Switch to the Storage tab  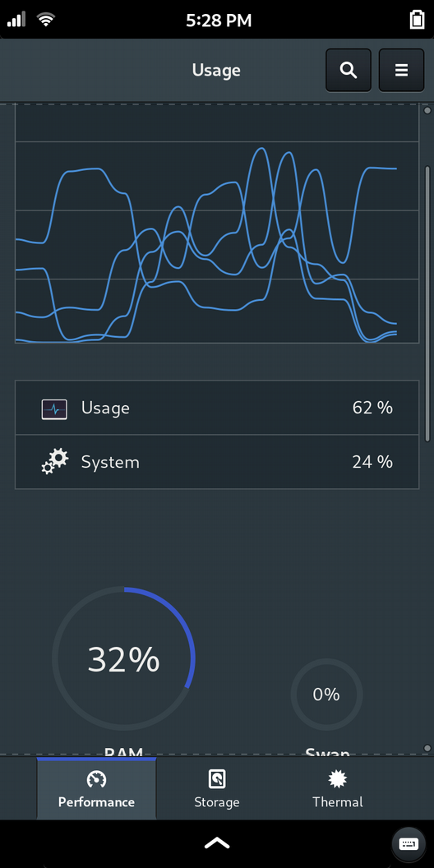pos(217,788)
